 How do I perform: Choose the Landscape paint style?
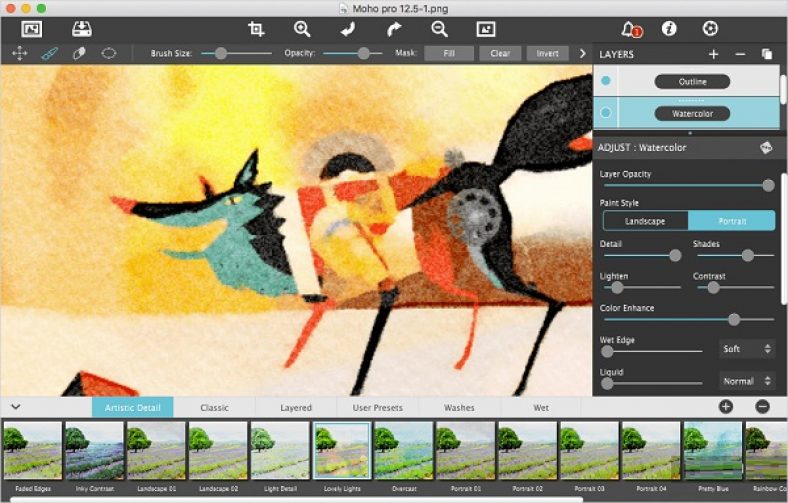(645, 221)
